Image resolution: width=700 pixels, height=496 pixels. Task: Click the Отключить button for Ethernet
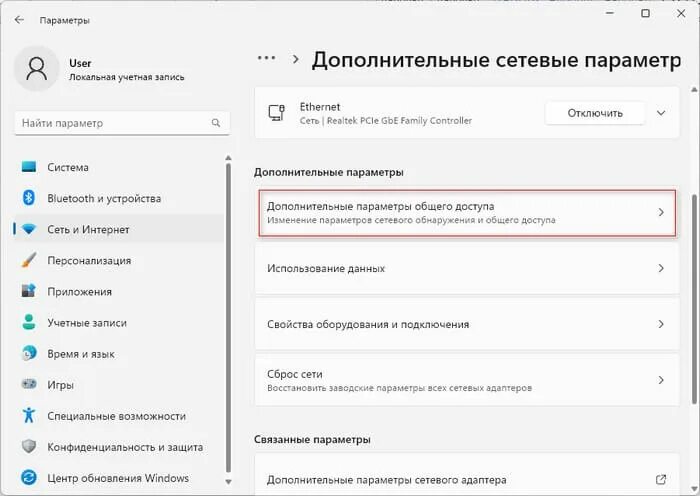pyautogui.click(x=595, y=113)
